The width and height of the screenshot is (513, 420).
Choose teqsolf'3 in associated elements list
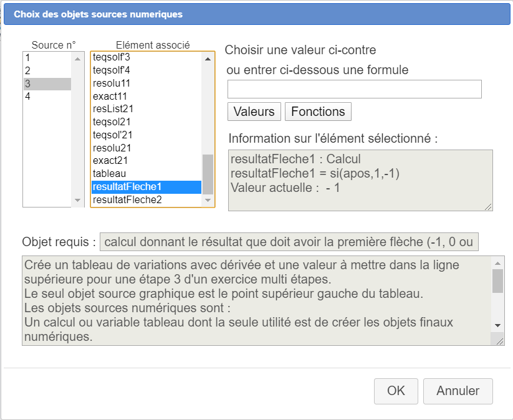point(146,57)
